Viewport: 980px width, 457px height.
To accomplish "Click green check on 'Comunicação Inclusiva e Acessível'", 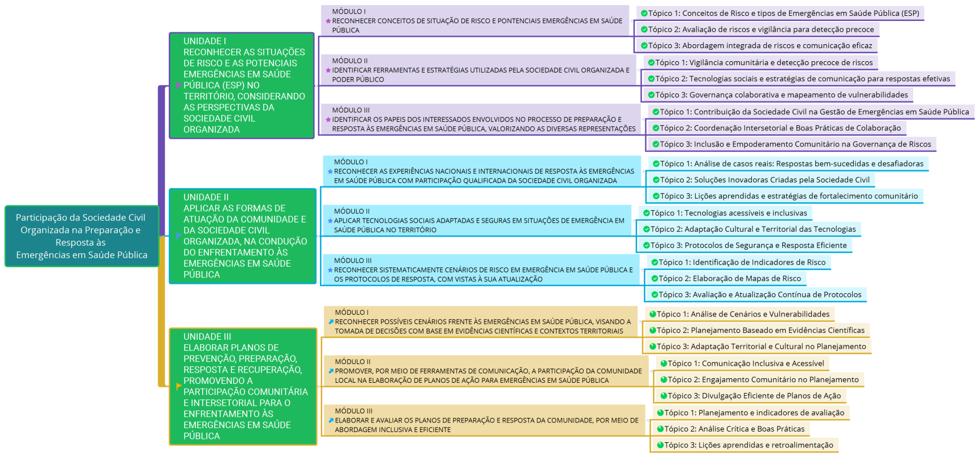I will point(664,364).
